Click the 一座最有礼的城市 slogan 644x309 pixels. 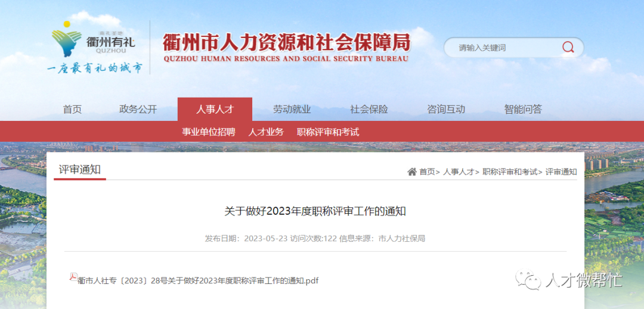(94, 68)
